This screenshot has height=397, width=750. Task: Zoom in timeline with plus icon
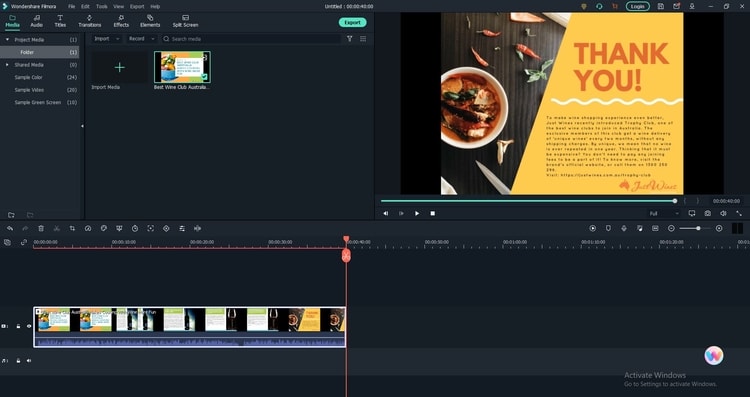pyautogui.click(x=719, y=229)
